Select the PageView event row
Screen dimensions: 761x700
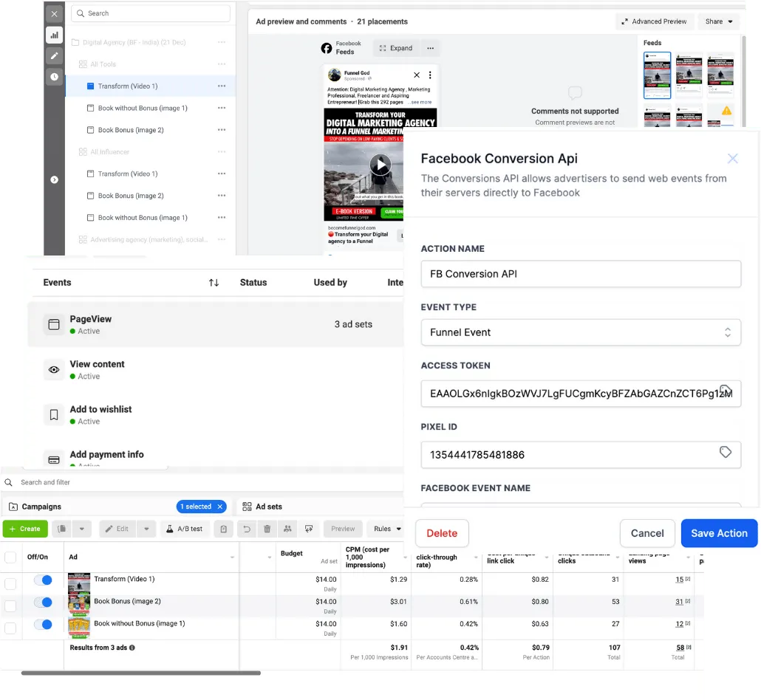point(216,325)
